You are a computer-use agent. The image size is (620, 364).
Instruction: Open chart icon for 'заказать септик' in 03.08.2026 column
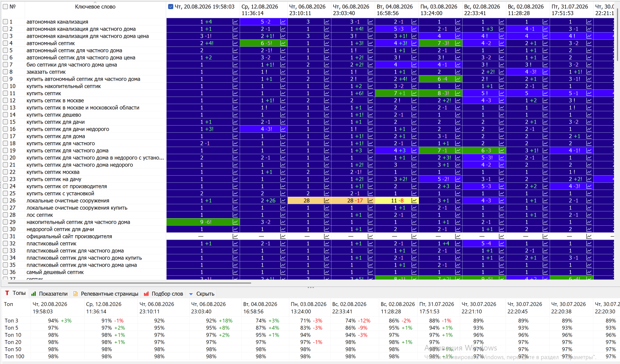[x=458, y=72]
